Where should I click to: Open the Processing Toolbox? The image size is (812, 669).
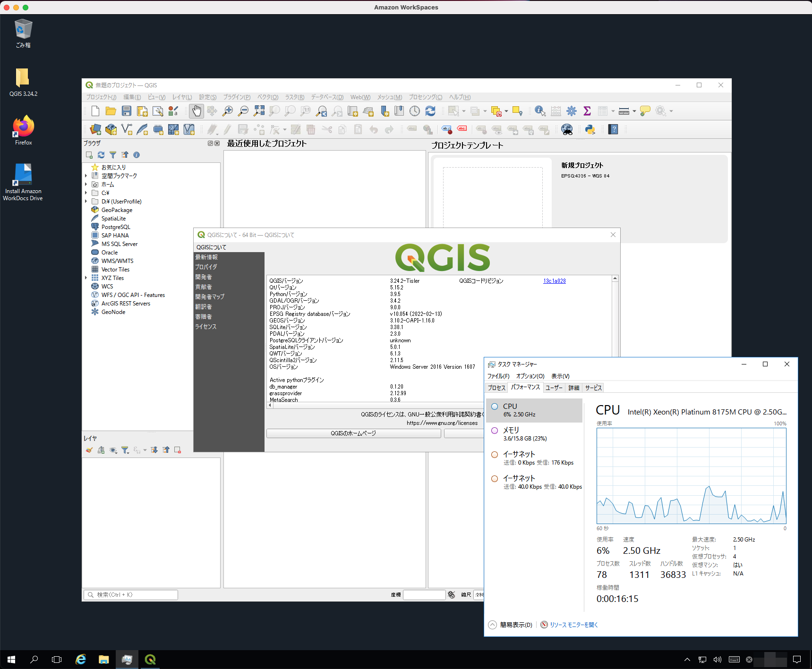pyautogui.click(x=572, y=111)
